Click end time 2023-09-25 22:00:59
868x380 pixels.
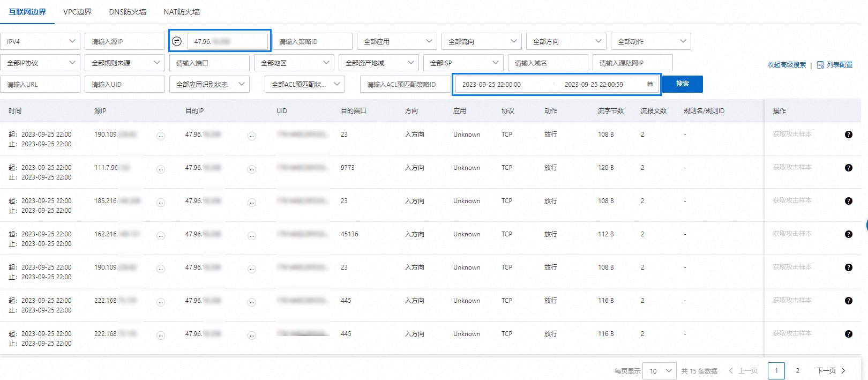coord(594,84)
